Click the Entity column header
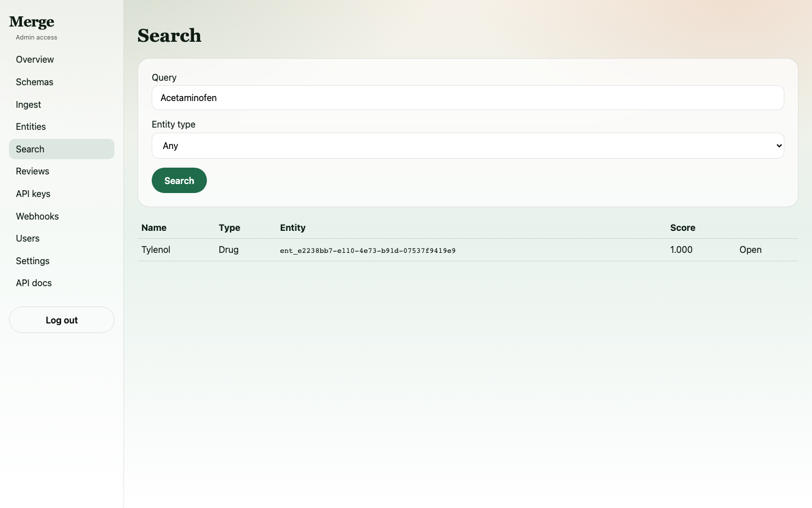 (293, 227)
